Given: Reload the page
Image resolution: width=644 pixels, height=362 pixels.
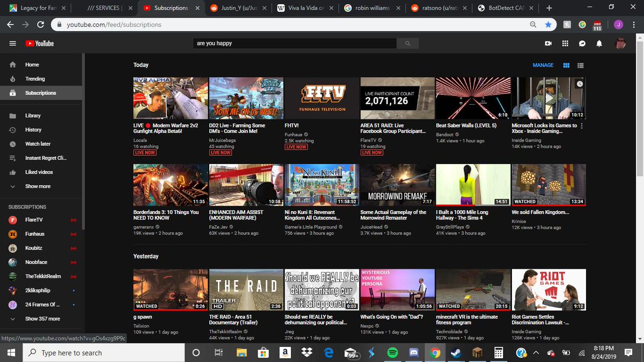Looking at the screenshot, I should [41, 25].
